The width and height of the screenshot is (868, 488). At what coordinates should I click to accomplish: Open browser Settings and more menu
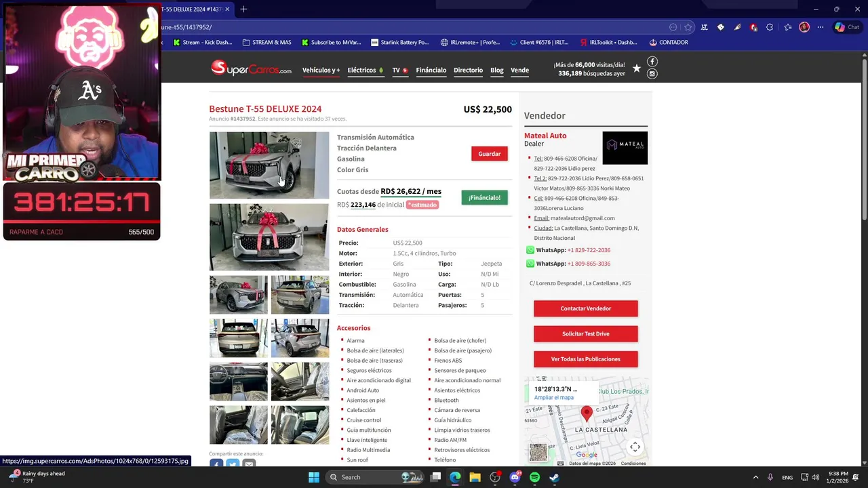coord(821,27)
